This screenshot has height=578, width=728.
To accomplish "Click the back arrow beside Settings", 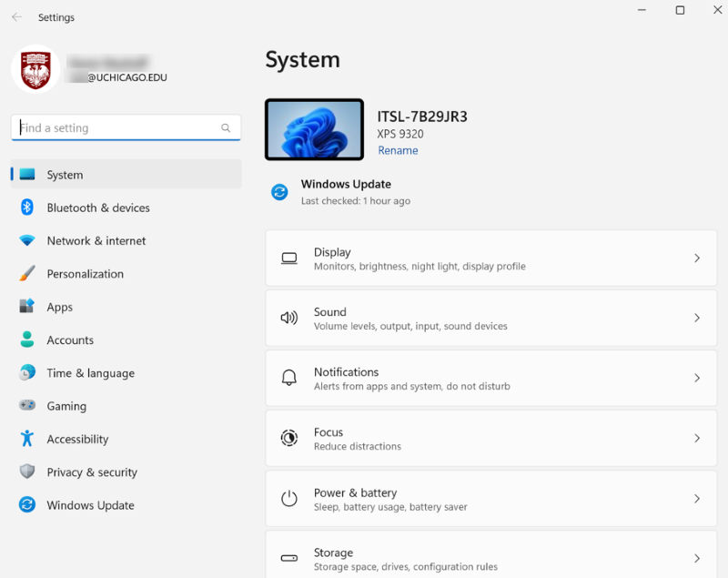I will coord(15,16).
